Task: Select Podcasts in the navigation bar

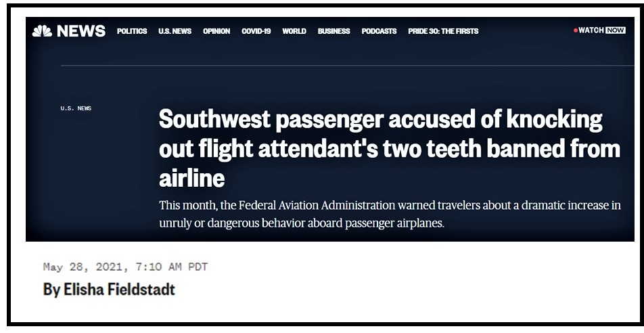Action: click(379, 31)
